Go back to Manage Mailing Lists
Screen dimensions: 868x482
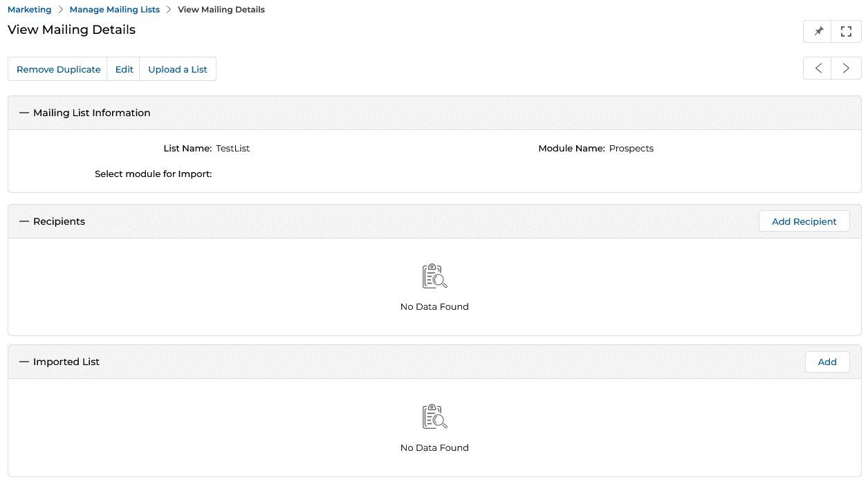[115, 10]
